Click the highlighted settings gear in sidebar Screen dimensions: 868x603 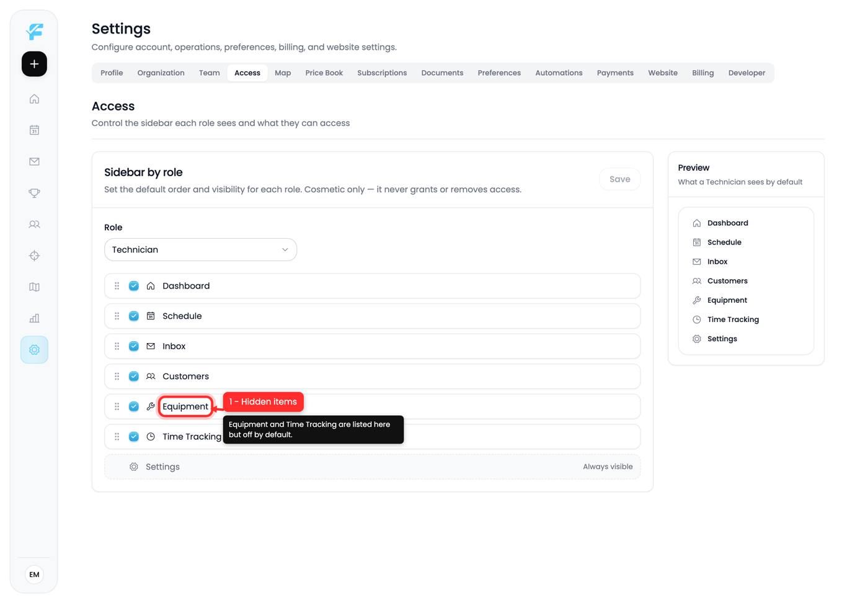click(34, 350)
